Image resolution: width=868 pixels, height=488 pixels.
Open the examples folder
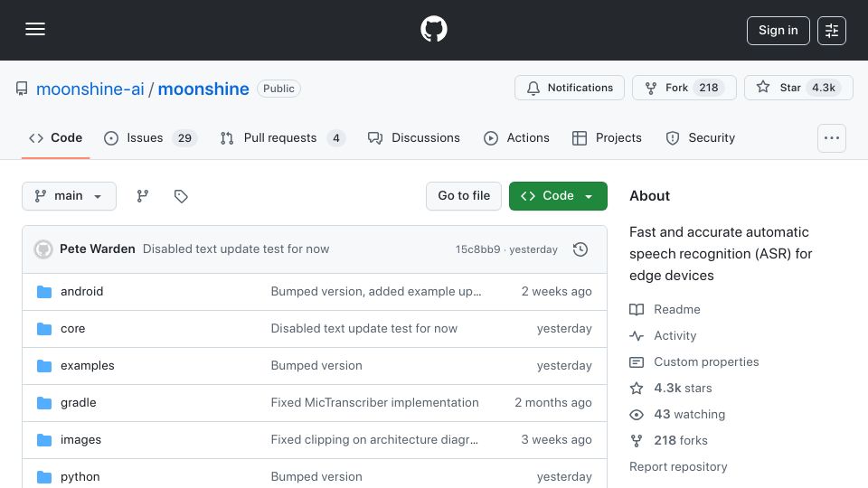tap(88, 366)
